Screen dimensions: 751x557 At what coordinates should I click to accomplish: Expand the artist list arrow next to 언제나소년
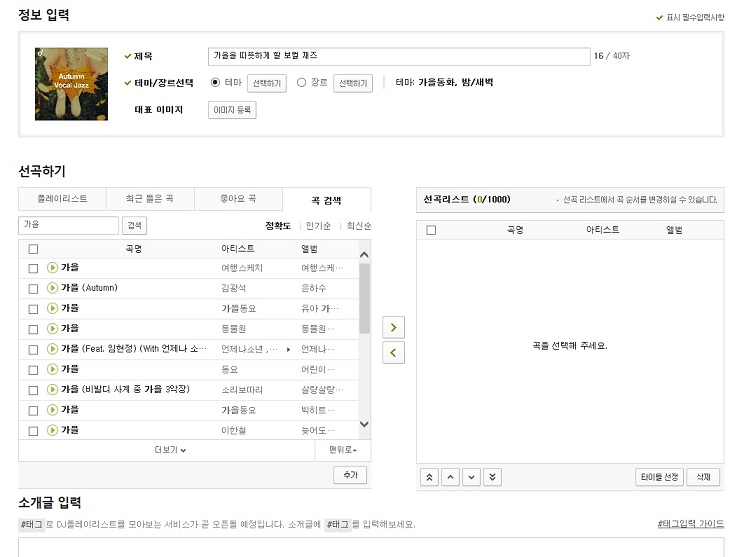pyautogui.click(x=289, y=350)
